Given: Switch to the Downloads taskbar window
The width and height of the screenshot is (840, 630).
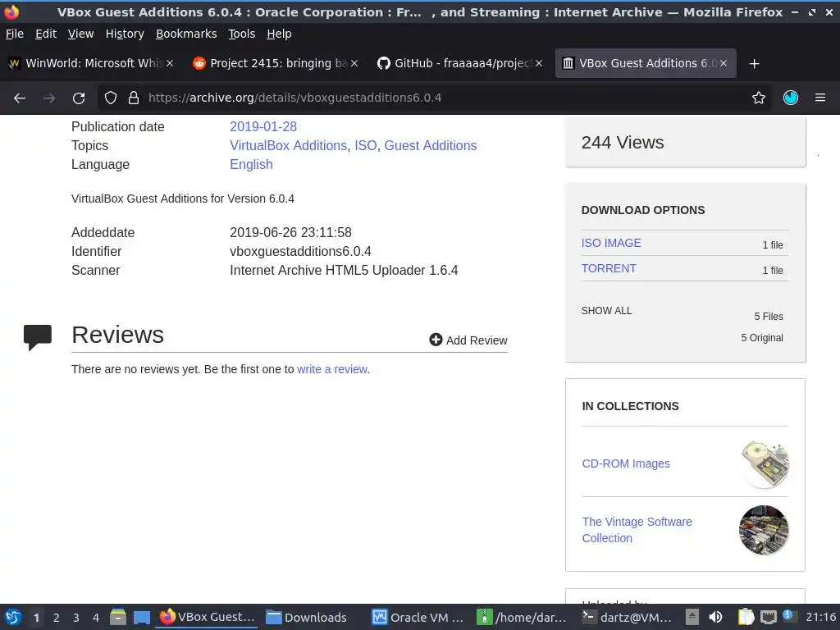Looking at the screenshot, I should [307, 617].
